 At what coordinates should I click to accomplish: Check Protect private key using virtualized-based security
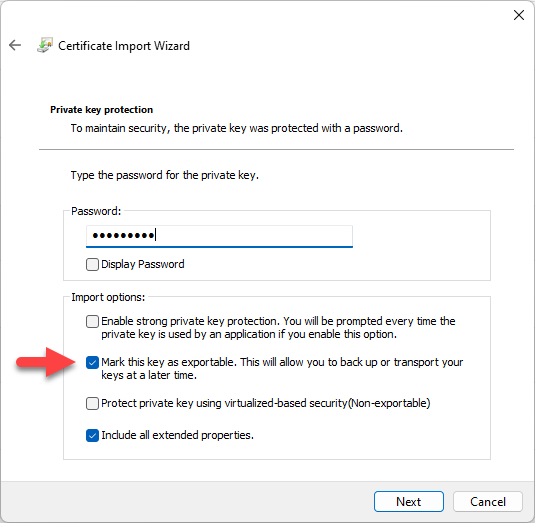[x=92, y=403]
